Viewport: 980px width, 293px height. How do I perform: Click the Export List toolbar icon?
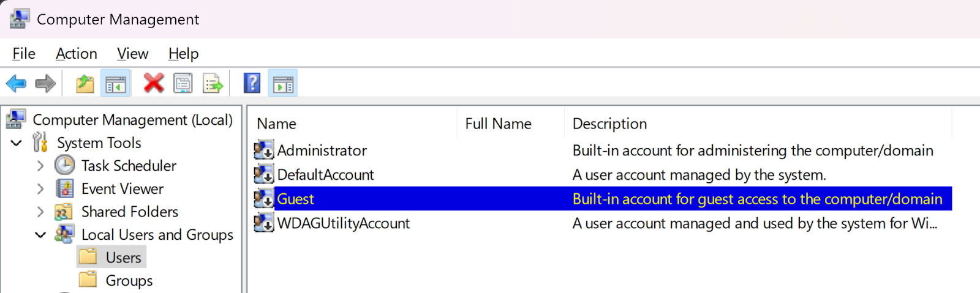[213, 83]
